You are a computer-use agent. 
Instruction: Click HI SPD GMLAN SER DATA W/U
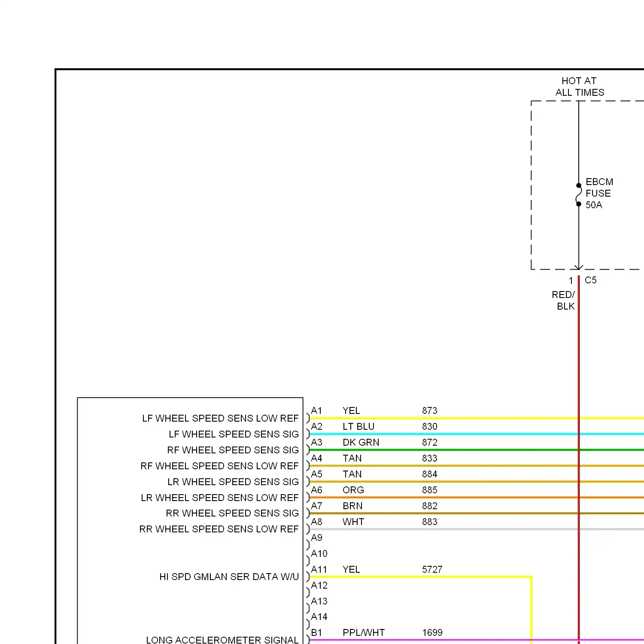click(x=229, y=577)
